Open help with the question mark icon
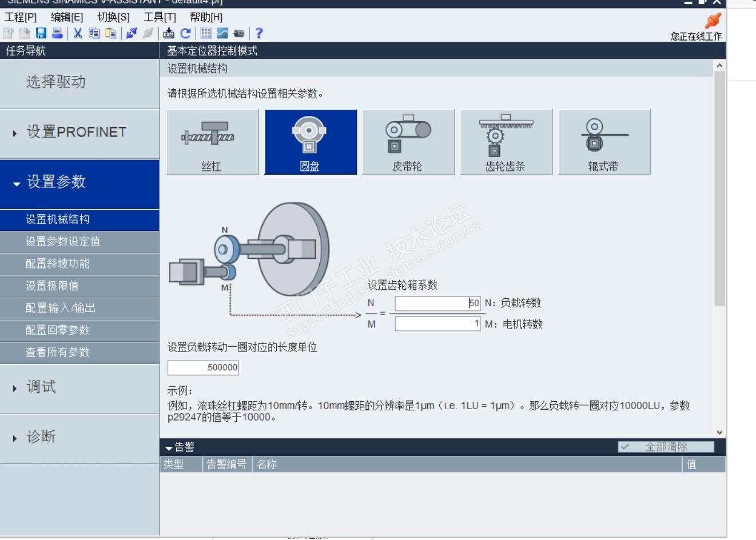The width and height of the screenshot is (756, 540). 259,34
